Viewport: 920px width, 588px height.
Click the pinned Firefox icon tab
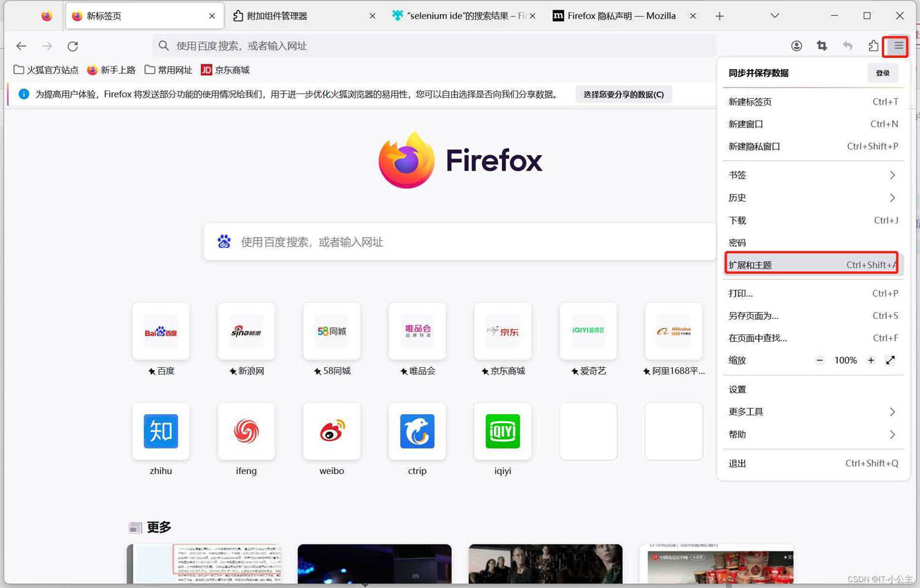coord(46,16)
